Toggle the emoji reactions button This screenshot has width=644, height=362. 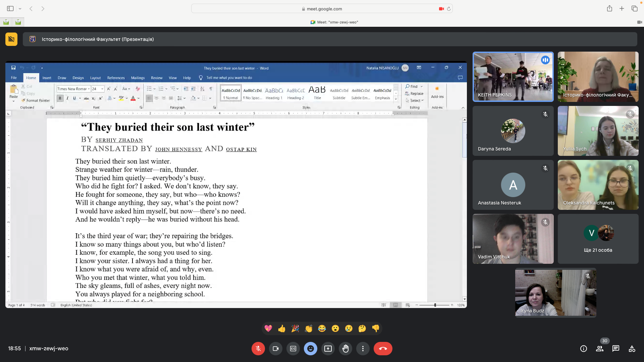click(x=311, y=349)
